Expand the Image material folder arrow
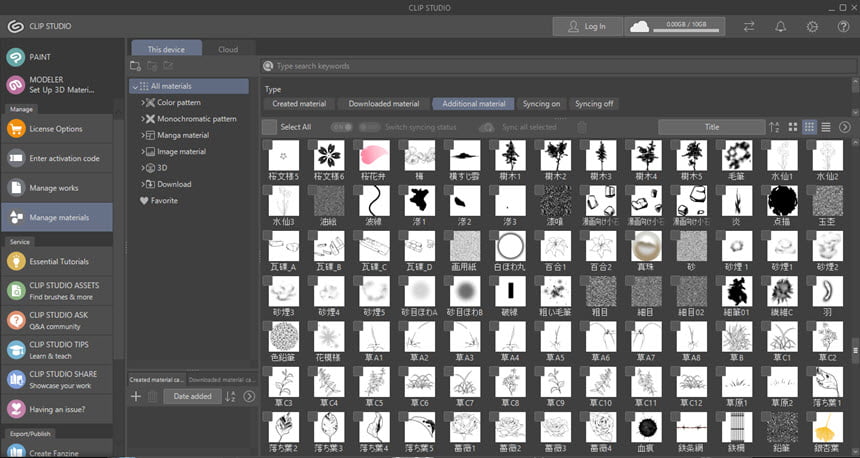This screenshot has width=860, height=458. tap(143, 151)
